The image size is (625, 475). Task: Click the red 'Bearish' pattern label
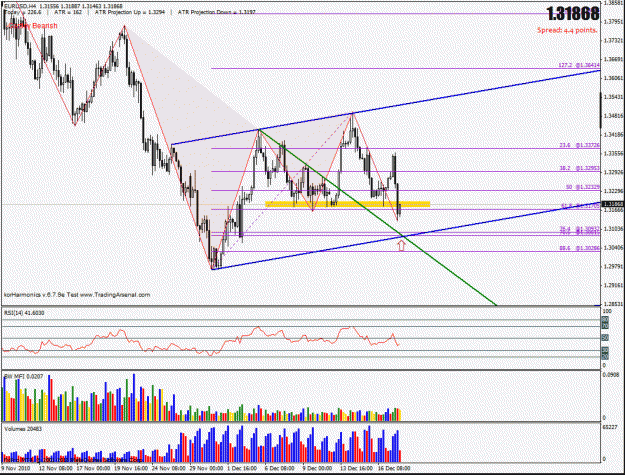click(45, 26)
